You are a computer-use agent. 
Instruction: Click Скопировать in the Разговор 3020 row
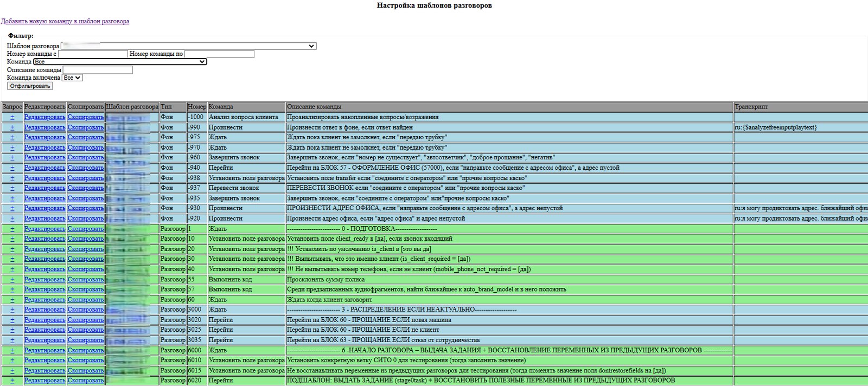pos(86,320)
